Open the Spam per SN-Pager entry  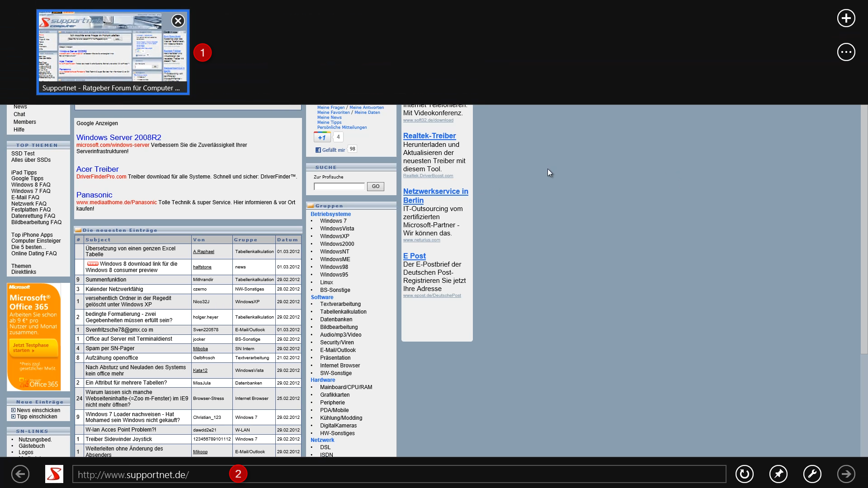110,348
